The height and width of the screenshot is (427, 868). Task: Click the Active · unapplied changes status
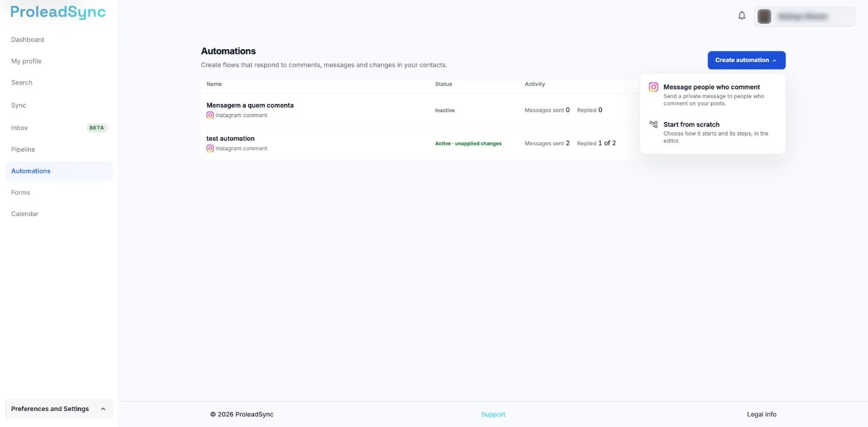click(x=468, y=144)
